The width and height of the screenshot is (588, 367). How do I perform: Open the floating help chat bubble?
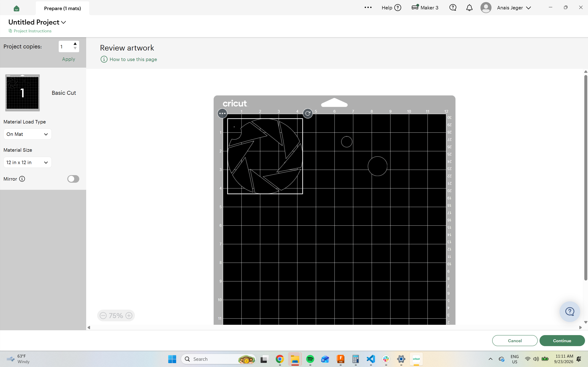point(570,311)
